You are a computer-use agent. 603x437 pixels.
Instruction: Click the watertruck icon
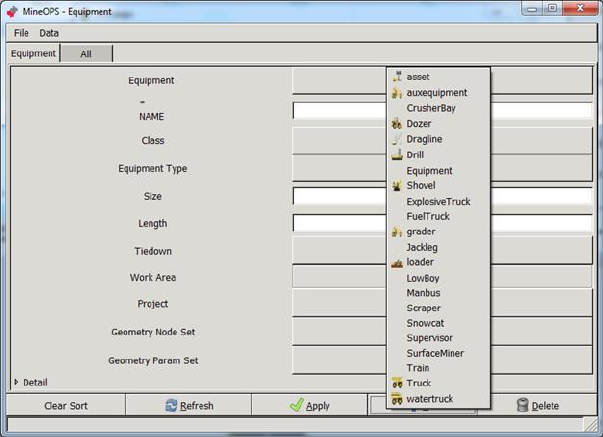(x=397, y=399)
